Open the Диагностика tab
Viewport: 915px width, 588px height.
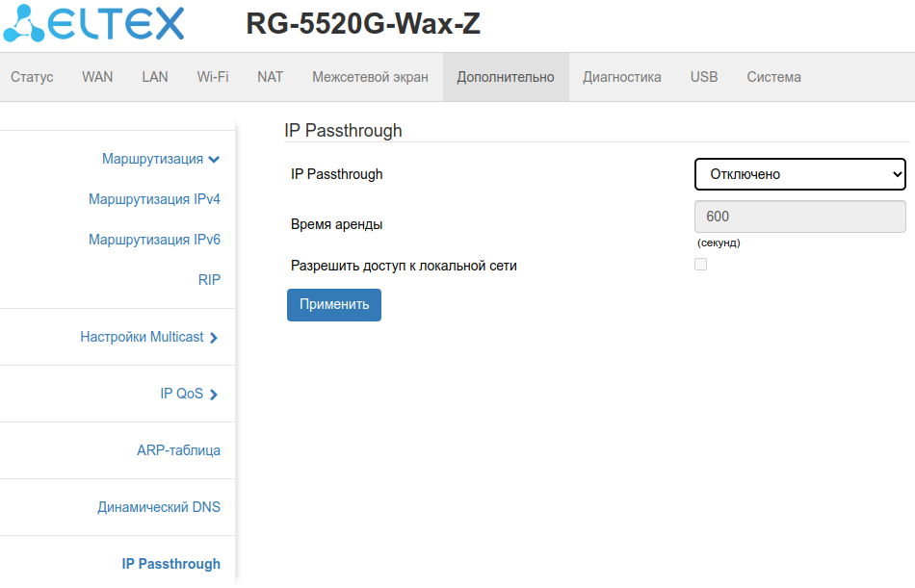coord(622,77)
